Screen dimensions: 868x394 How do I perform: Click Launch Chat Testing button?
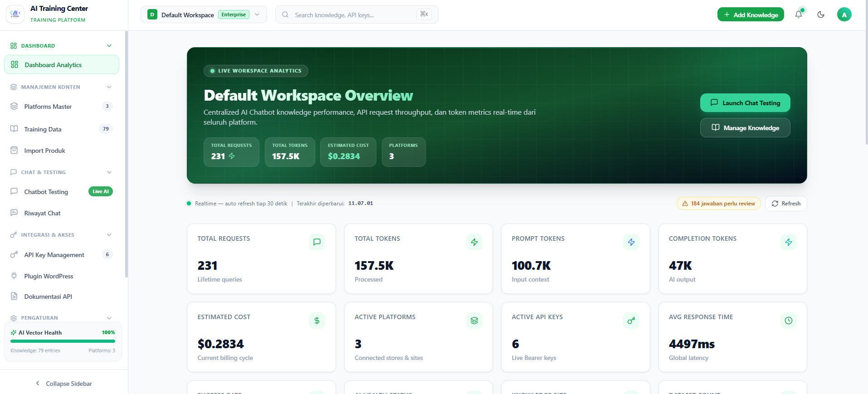[745, 103]
